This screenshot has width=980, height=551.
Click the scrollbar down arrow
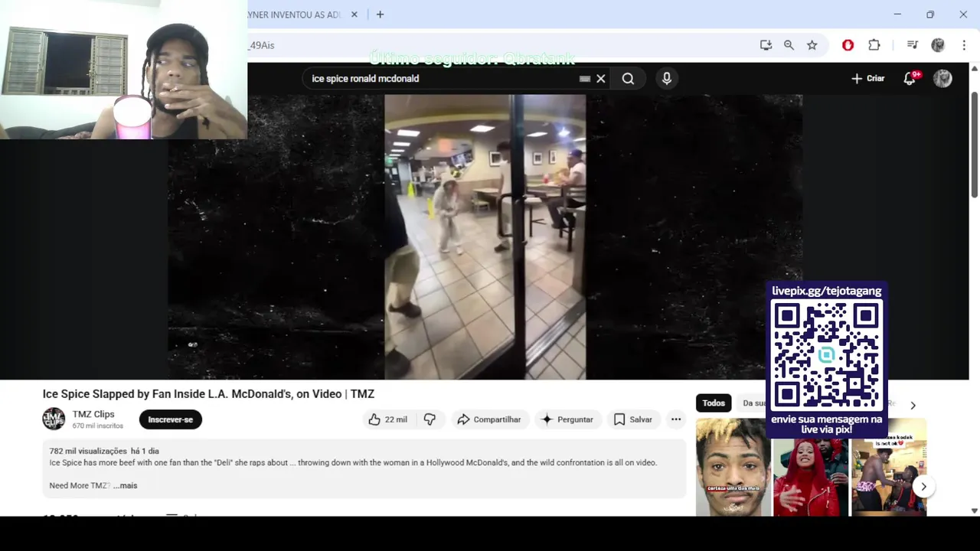pyautogui.click(x=975, y=510)
